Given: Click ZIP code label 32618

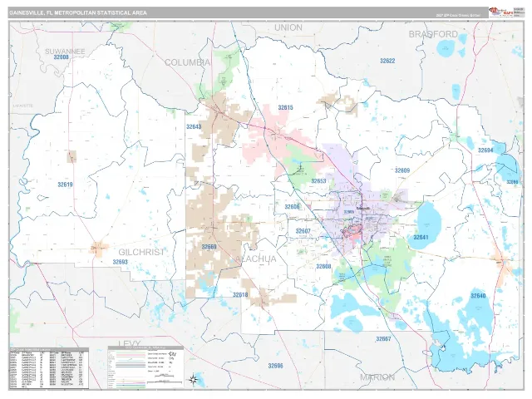Looking at the screenshot, I should 240,295.
